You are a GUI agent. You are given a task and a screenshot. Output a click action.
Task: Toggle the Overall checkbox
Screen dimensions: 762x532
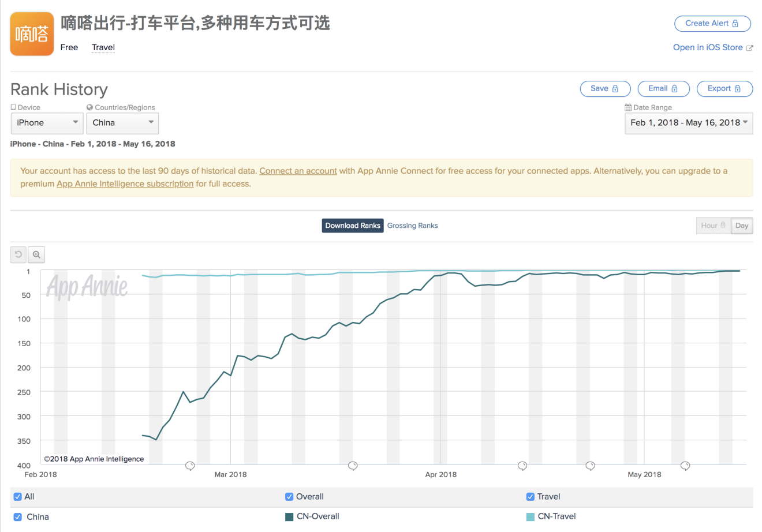[x=289, y=497]
